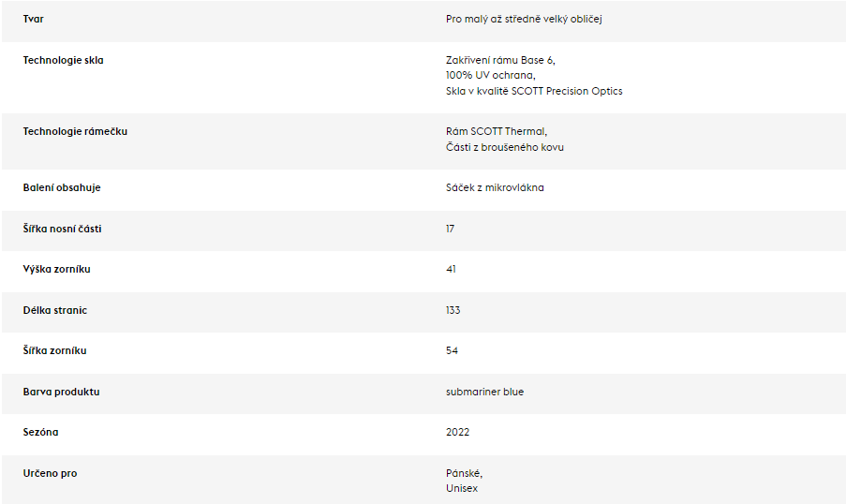Viewport: 846px width, 504px height.
Task: Click 'Rám SCOTT Thermal' value text
Action: [x=497, y=131]
